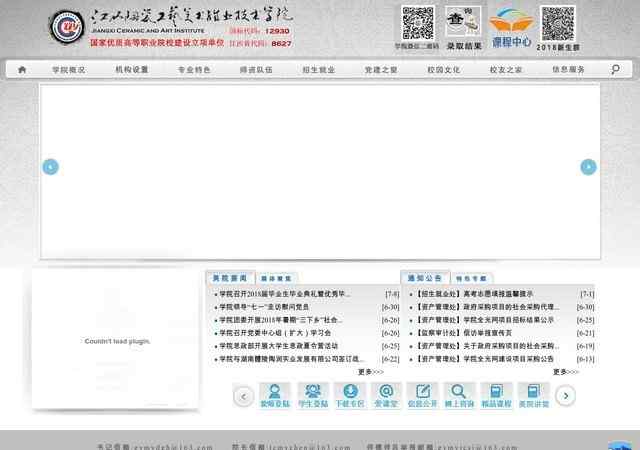Screen dimensions: 640x450
Task: Open notice 【监察审计处】信访举报宣传页
Action: tap(463, 333)
